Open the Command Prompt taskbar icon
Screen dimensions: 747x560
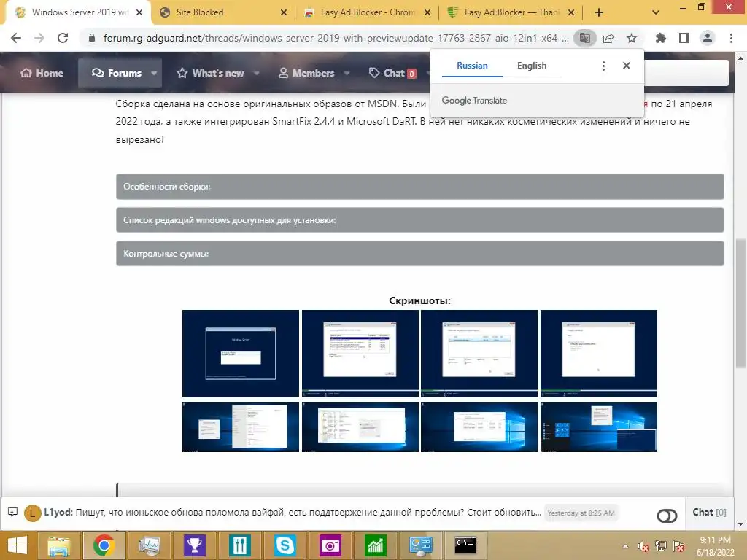[x=465, y=545]
